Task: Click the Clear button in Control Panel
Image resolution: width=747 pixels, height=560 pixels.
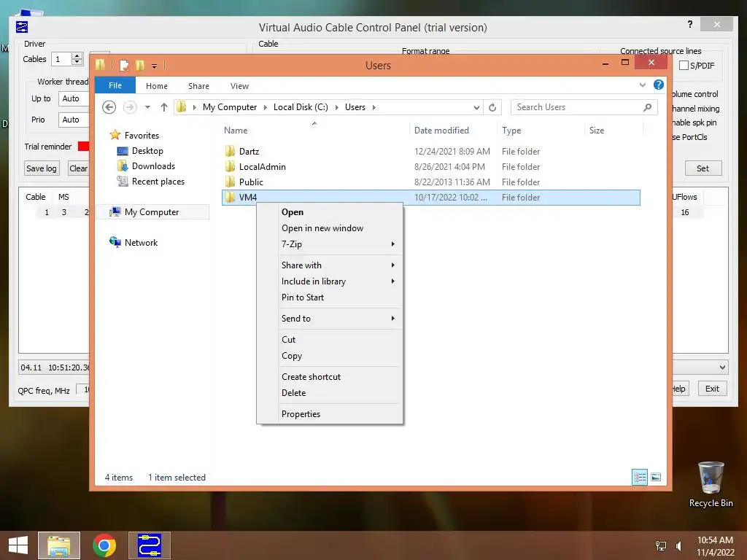Action: (x=79, y=168)
